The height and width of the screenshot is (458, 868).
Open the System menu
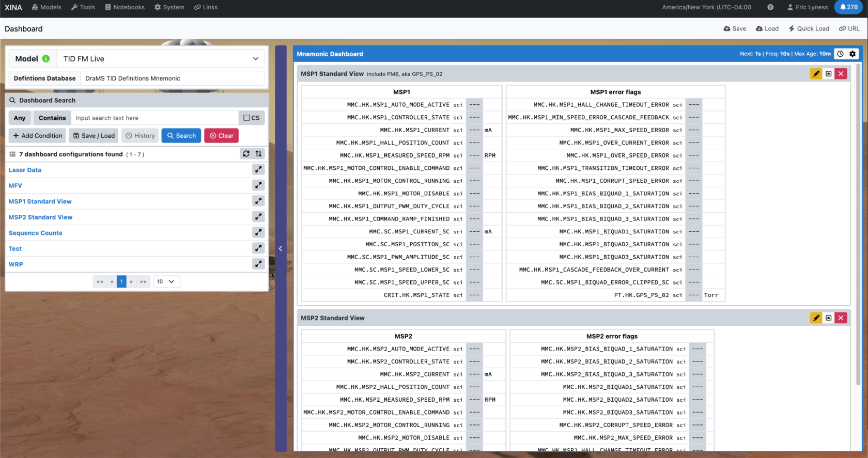pos(169,7)
